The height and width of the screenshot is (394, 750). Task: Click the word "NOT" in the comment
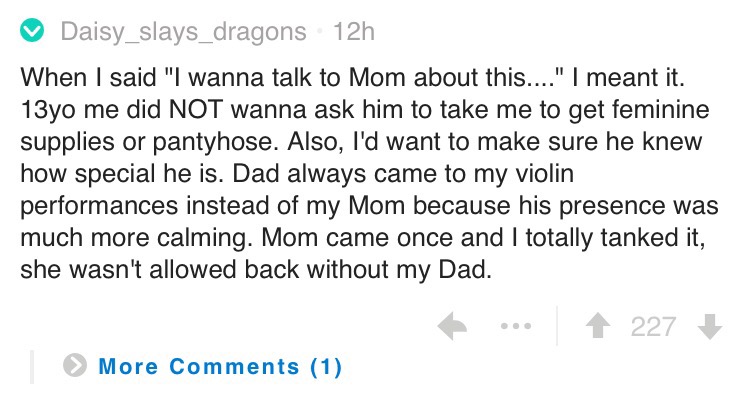[x=195, y=109]
